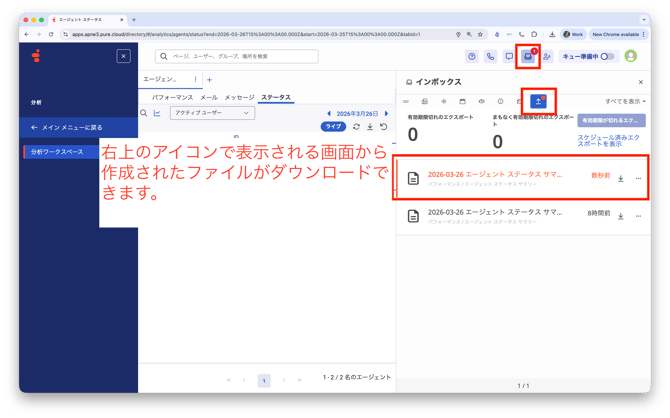
Task: Select page 1 in agent pagination
Action: coord(264,380)
